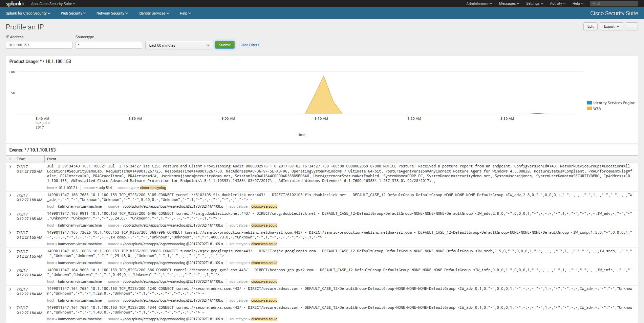Click source value udp:514
Screen dimensions: 644x323
[x=105, y=188]
